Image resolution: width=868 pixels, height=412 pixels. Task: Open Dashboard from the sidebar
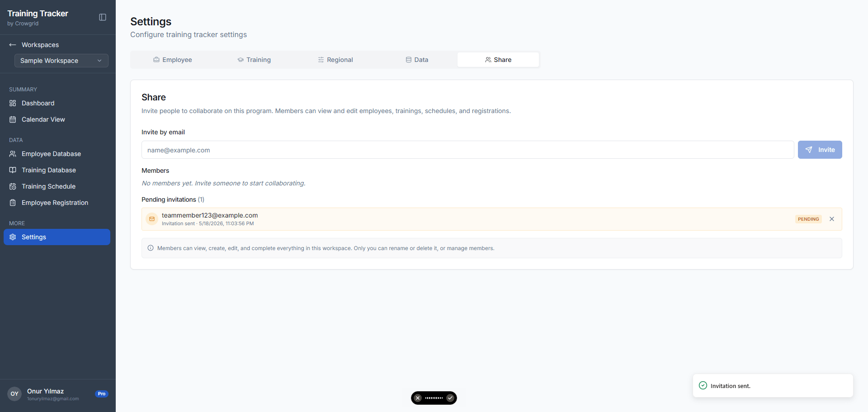coord(57,103)
